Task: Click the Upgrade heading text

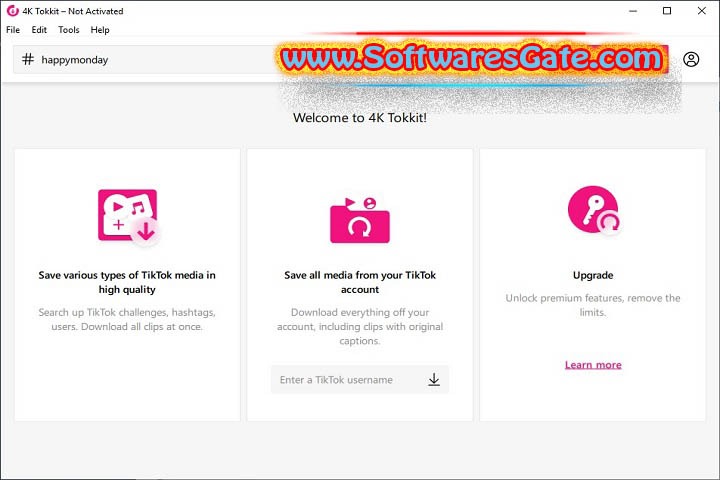Action: 593,275
